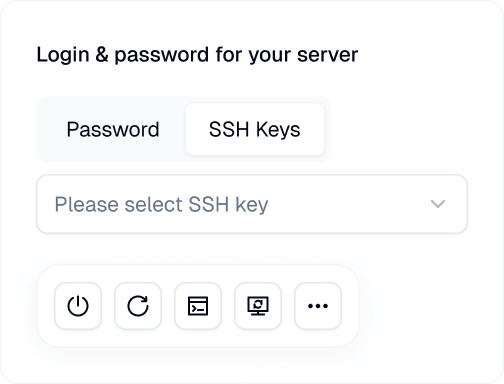
Task: Click inside the SSH key select field
Action: pyautogui.click(x=252, y=204)
